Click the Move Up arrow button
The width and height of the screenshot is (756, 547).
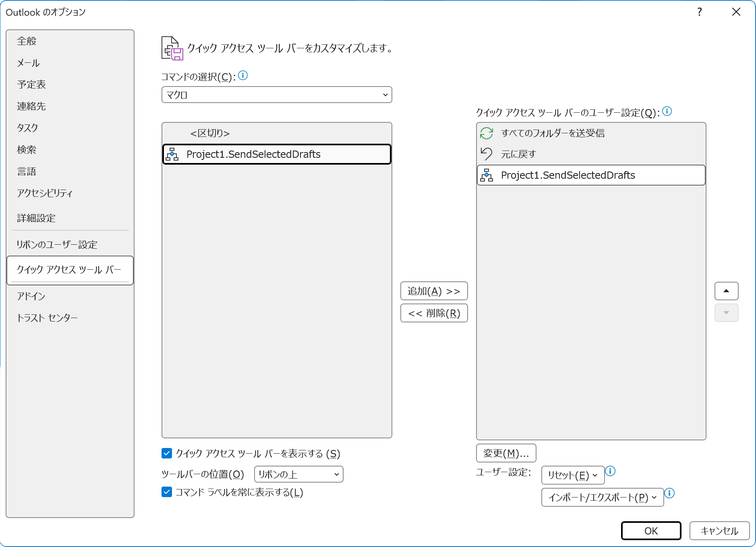[726, 291]
